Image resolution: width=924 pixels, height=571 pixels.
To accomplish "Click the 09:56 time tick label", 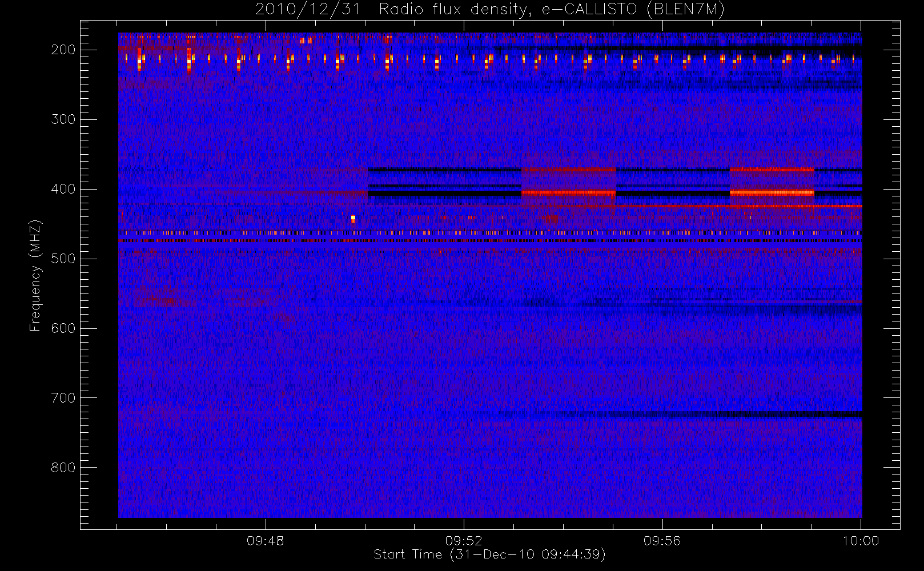I will [x=662, y=541].
